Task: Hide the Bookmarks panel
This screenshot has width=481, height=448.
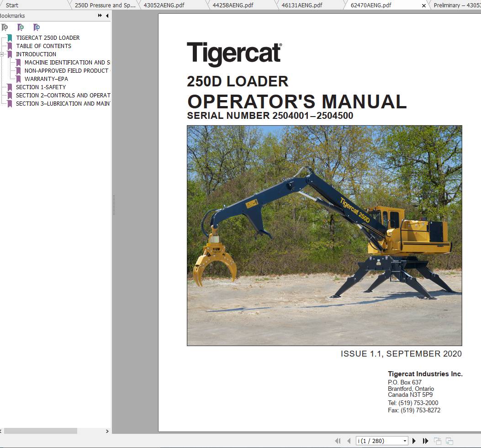Action: [x=106, y=15]
